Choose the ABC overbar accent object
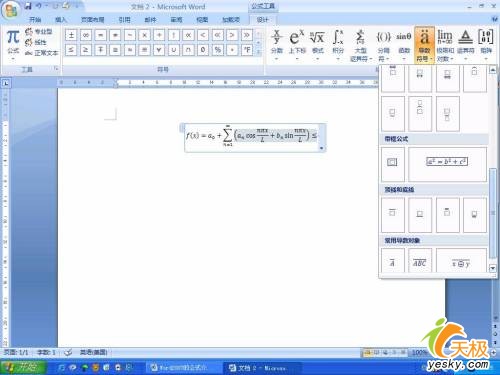 (x=420, y=261)
